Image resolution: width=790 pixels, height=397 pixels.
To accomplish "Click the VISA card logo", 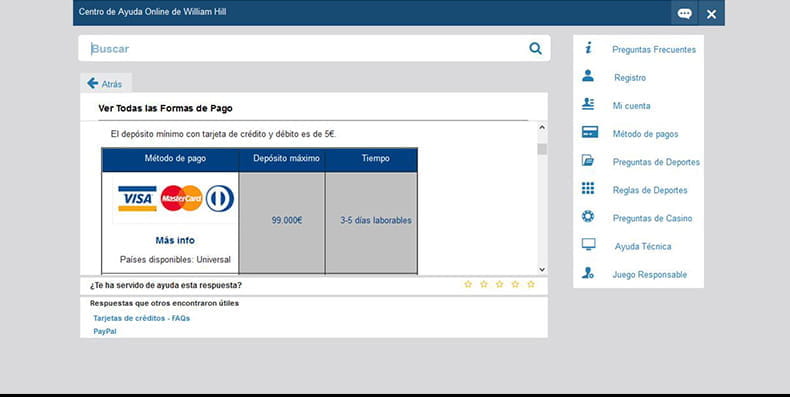I will click(x=137, y=198).
